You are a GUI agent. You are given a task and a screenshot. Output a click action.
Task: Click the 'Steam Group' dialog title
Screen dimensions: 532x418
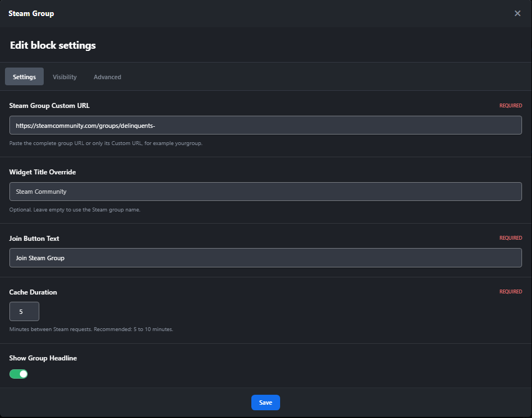pos(31,13)
